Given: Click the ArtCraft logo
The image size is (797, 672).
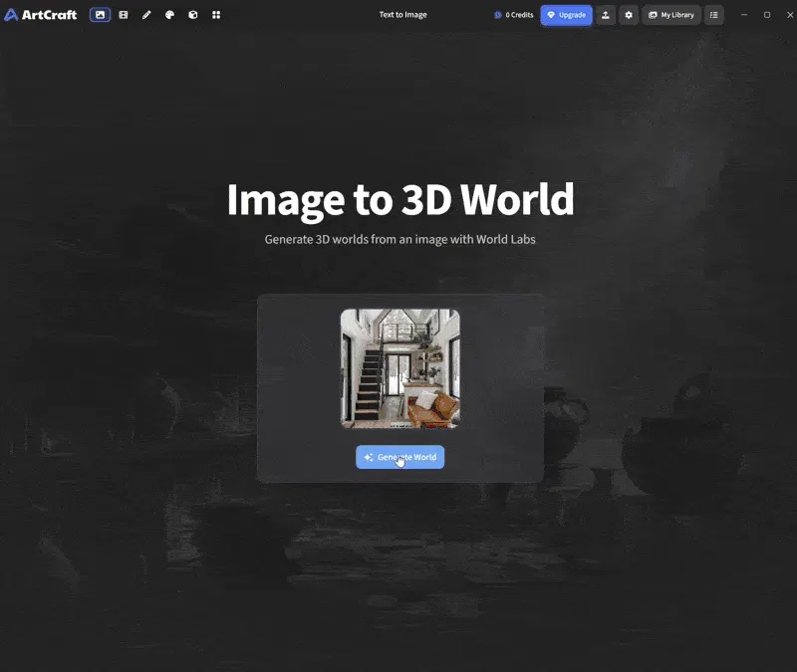Looking at the screenshot, I should tap(41, 15).
